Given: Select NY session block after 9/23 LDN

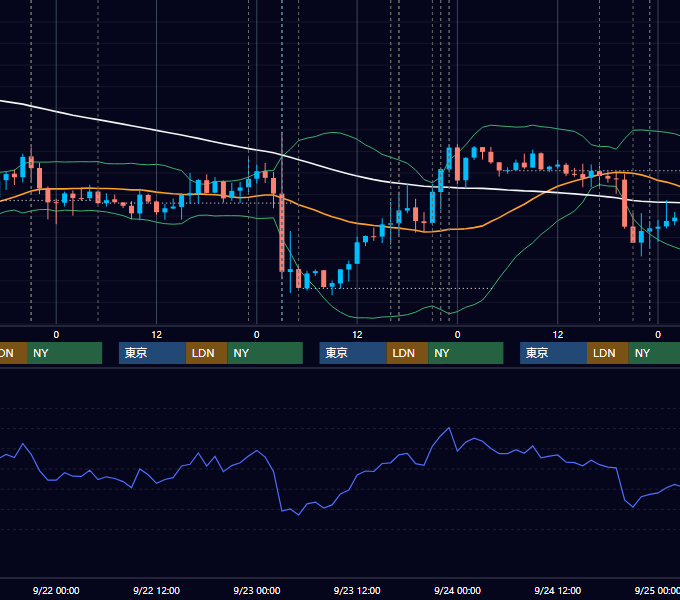Looking at the screenshot, I should click(x=466, y=353).
